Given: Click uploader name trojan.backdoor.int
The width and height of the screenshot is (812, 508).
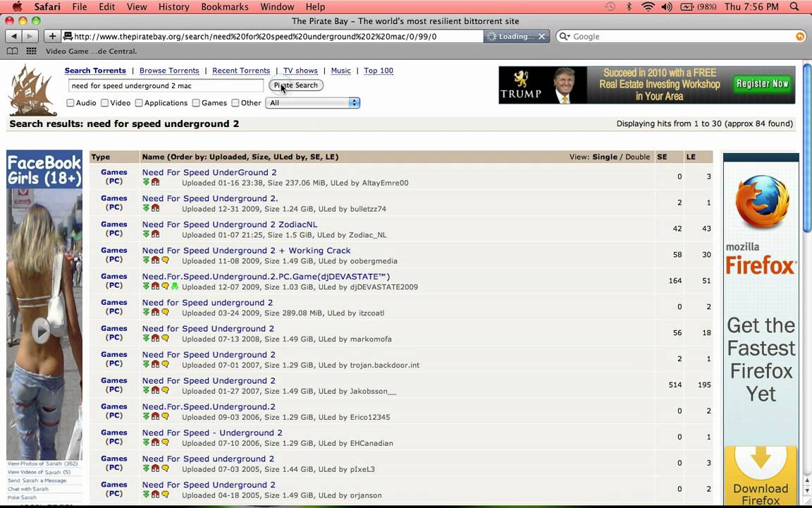Looking at the screenshot, I should tap(385, 365).
